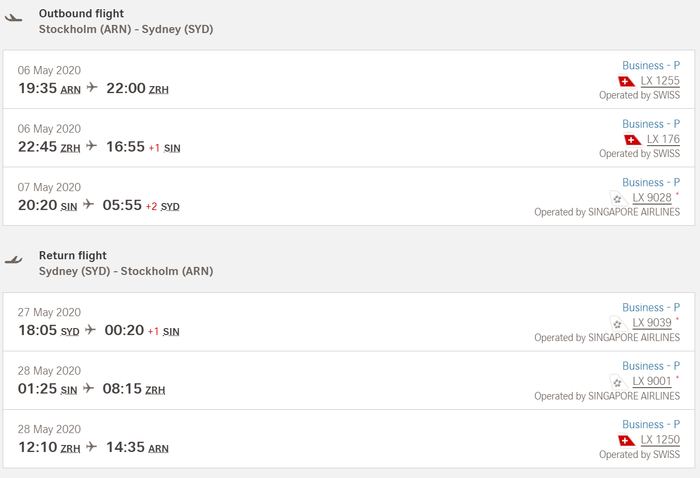Click the SWISS logo beside LX 176
Screen dimensions: 700x478
633,140
